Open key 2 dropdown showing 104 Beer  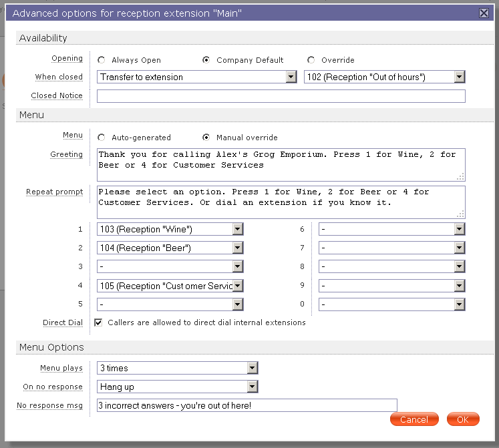pos(170,248)
